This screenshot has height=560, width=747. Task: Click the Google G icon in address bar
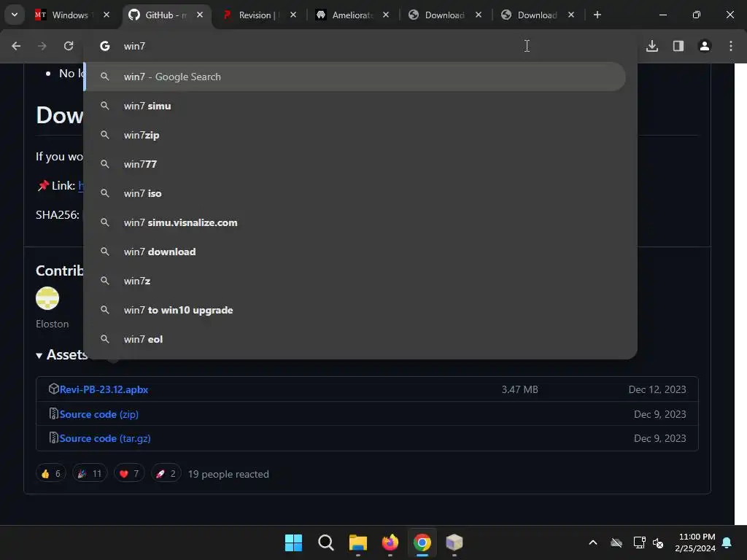(x=105, y=46)
